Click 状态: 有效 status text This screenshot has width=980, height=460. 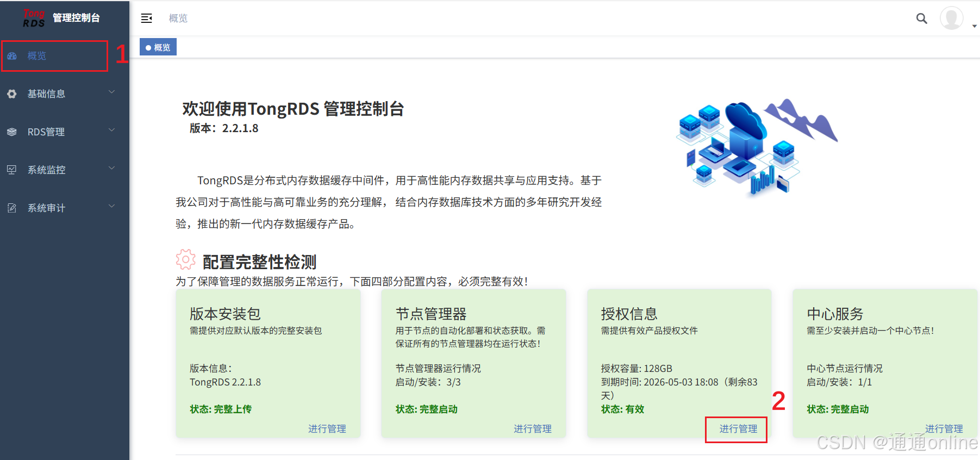pos(623,409)
